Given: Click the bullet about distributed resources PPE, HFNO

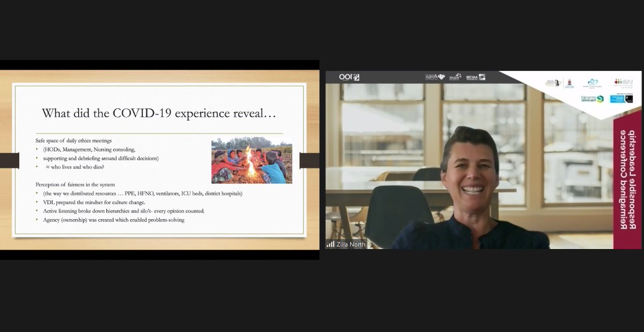Looking at the screenshot, I should tap(143, 193).
